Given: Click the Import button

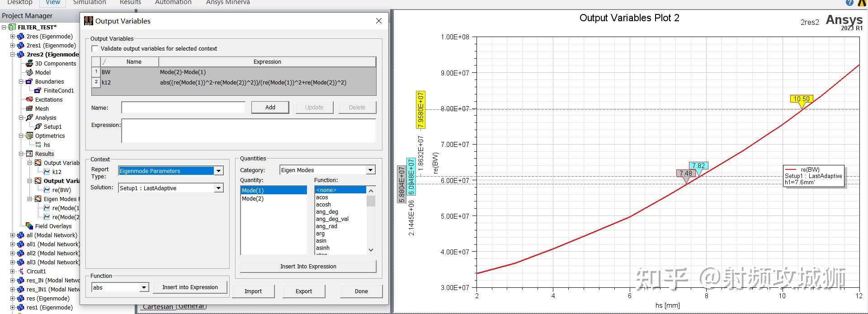Looking at the screenshot, I should 253,291.
